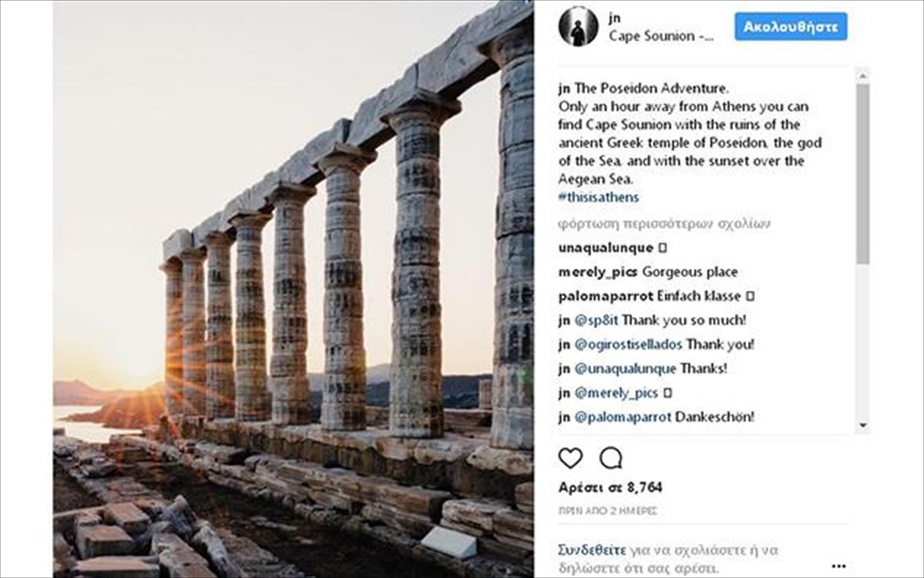Open the three-dots more options menu
The image size is (924, 578).
[x=839, y=566]
